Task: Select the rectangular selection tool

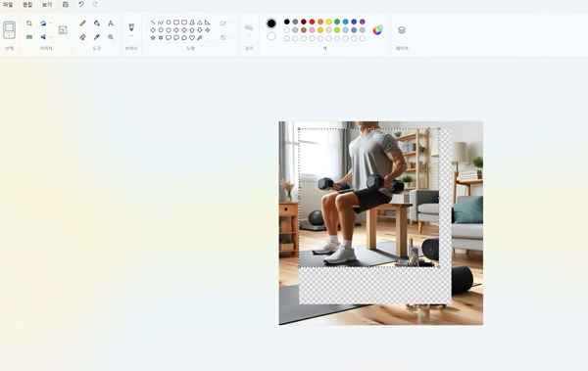Action: 10,27
